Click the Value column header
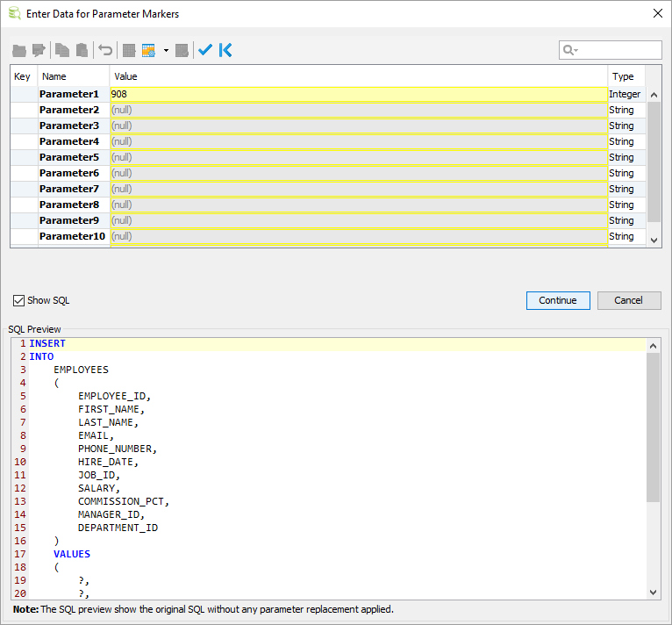Viewport: 672px width, 625px height. pyautogui.click(x=358, y=76)
